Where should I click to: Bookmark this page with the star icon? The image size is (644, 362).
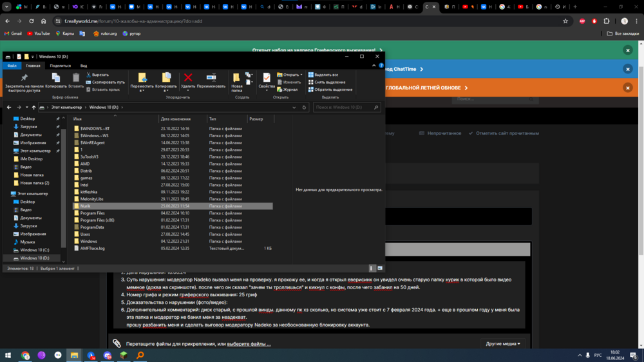click(565, 21)
